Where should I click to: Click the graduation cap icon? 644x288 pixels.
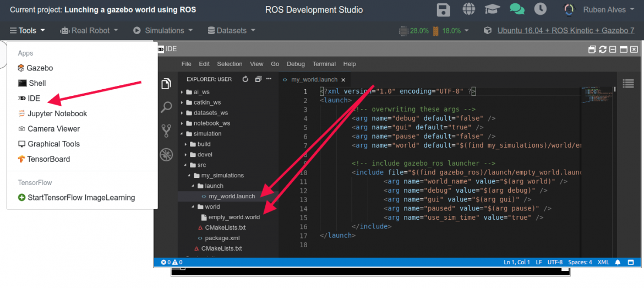coord(493,9)
